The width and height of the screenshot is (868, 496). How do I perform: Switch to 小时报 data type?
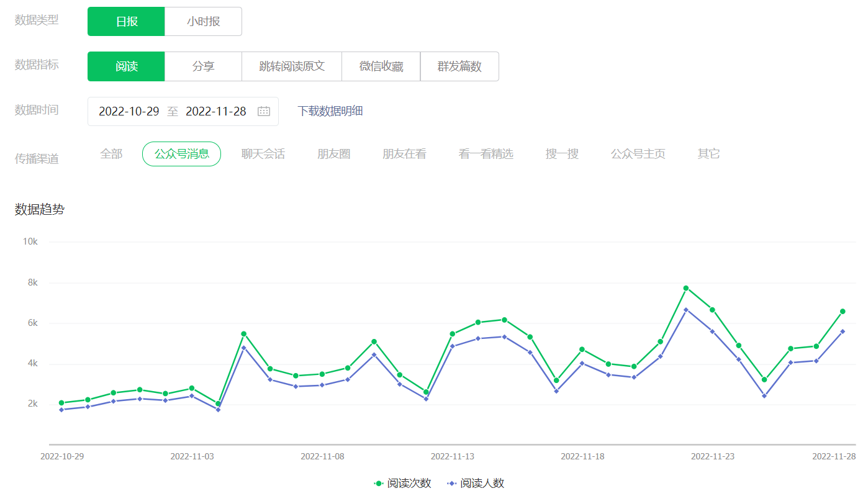click(204, 22)
